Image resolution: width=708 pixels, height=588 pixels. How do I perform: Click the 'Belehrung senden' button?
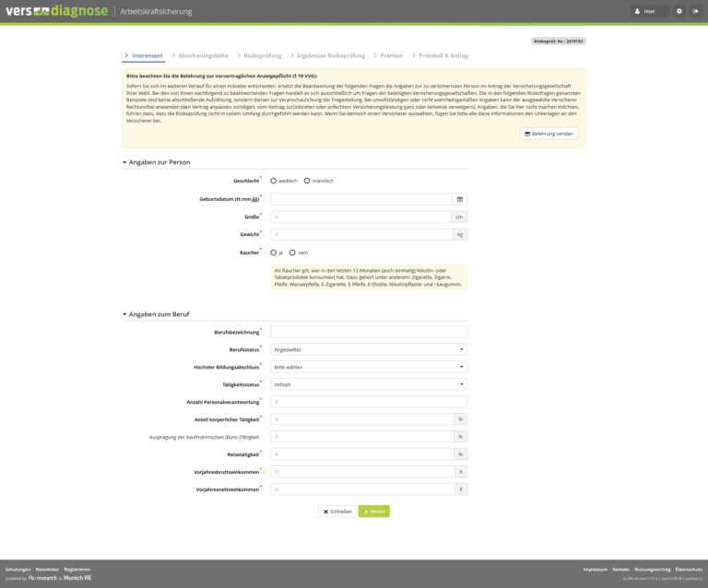point(549,134)
